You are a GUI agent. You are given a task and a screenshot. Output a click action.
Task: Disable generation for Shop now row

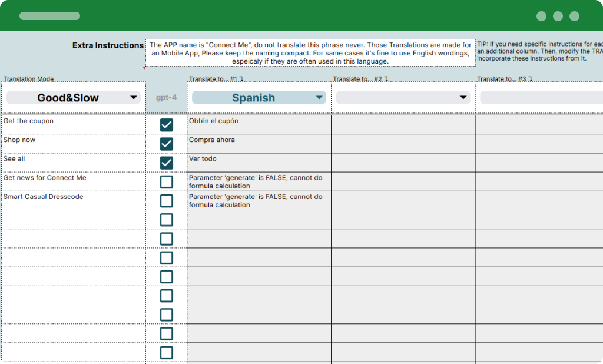coord(167,143)
